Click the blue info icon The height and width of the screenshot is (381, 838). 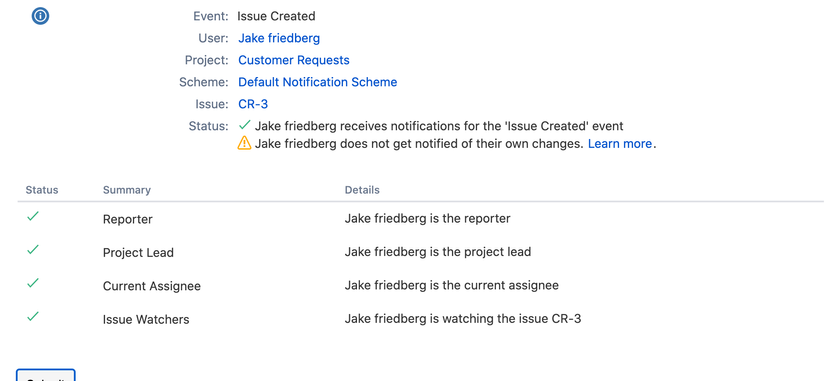click(x=41, y=17)
